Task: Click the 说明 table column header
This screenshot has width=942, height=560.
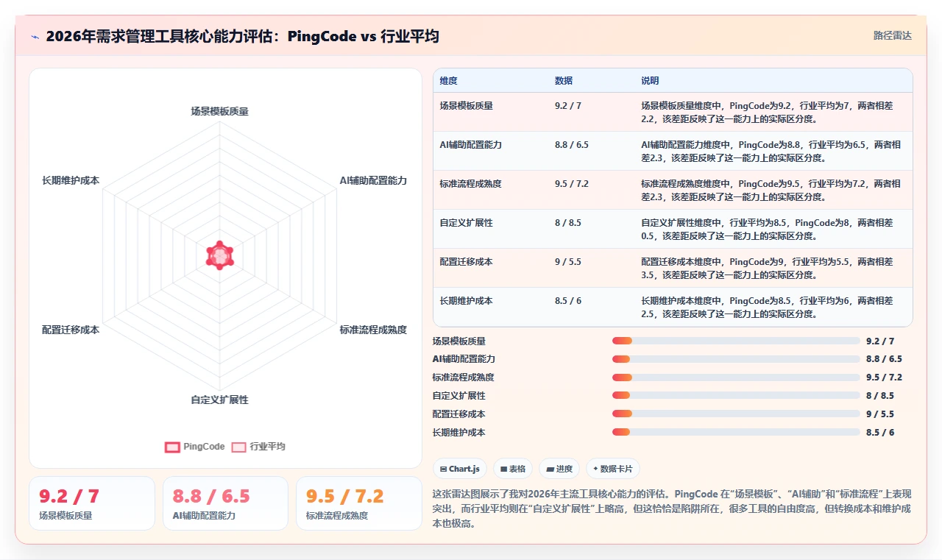Action: pyautogui.click(x=650, y=81)
